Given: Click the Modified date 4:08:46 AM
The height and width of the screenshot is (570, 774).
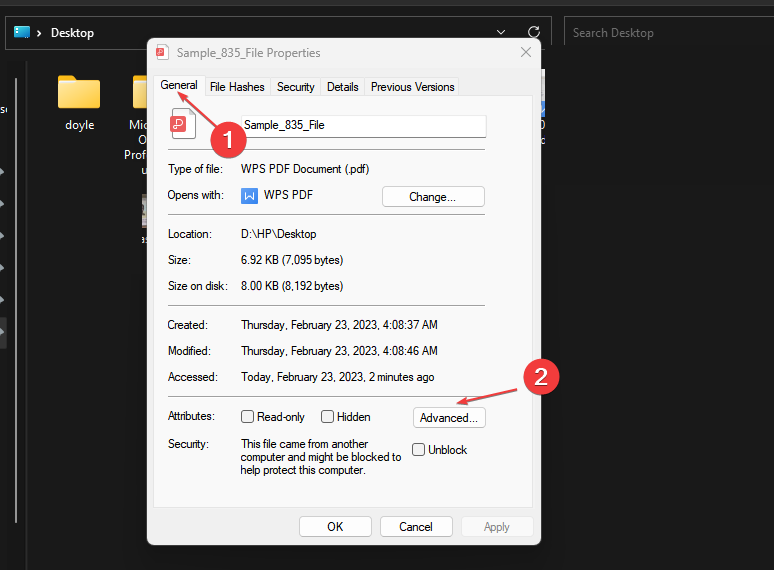Looking at the screenshot, I should point(339,351).
